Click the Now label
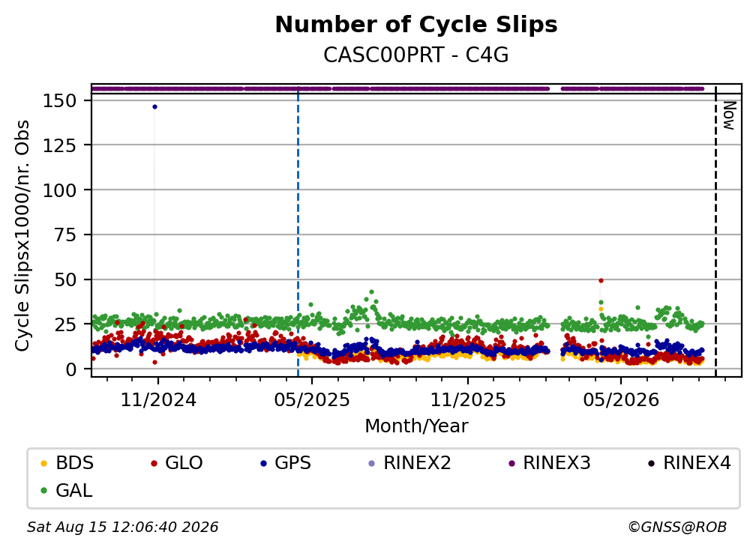This screenshot has height=550, width=756. point(730,115)
